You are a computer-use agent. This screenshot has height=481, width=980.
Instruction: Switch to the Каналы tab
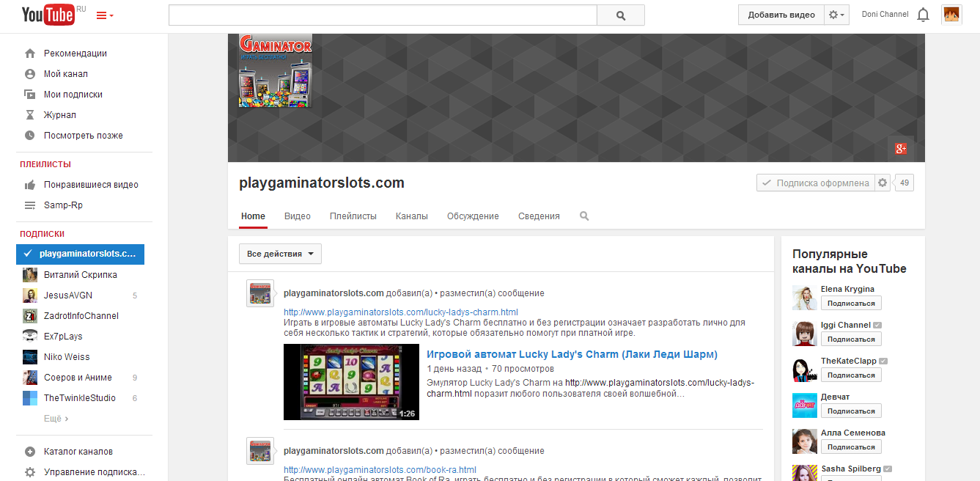coord(412,216)
